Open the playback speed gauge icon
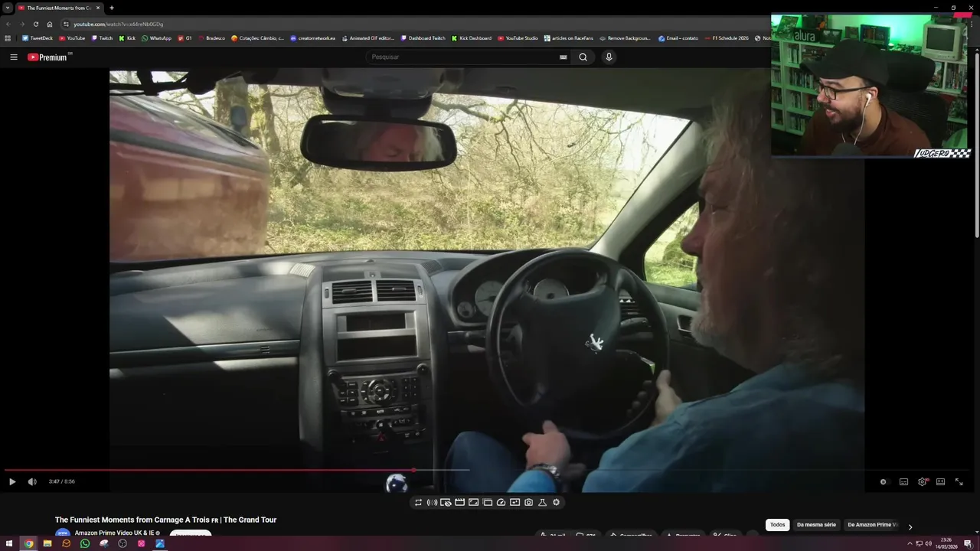The width and height of the screenshot is (980, 551). point(501,503)
